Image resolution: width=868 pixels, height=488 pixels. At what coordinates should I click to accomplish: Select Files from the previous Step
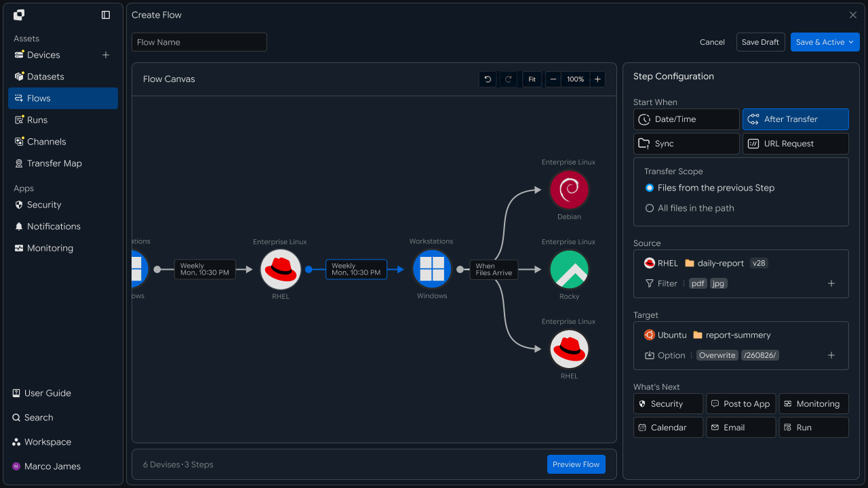(x=709, y=188)
